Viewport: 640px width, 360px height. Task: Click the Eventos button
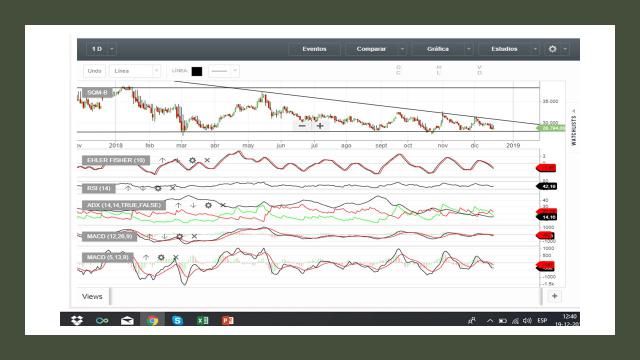click(x=314, y=49)
